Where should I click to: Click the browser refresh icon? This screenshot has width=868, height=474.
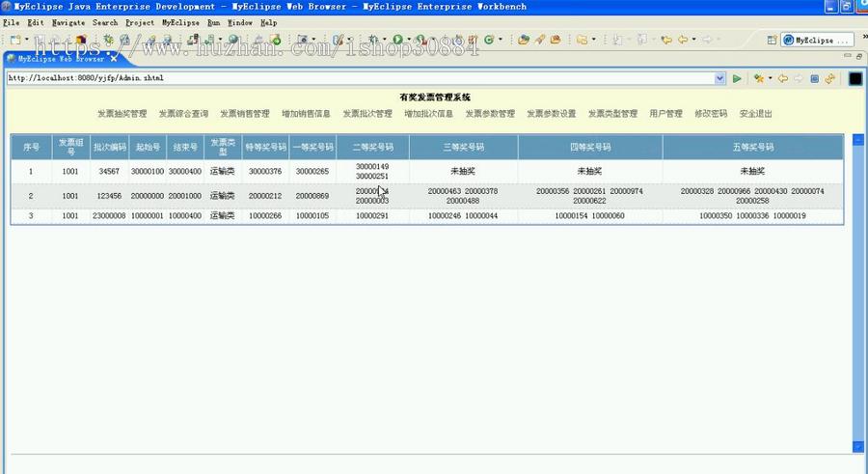pyautogui.click(x=829, y=79)
